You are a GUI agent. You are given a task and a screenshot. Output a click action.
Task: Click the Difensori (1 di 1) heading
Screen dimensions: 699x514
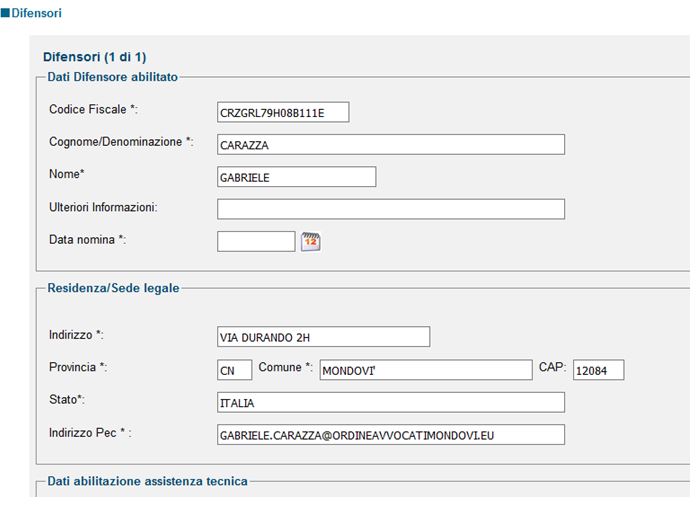(x=95, y=57)
